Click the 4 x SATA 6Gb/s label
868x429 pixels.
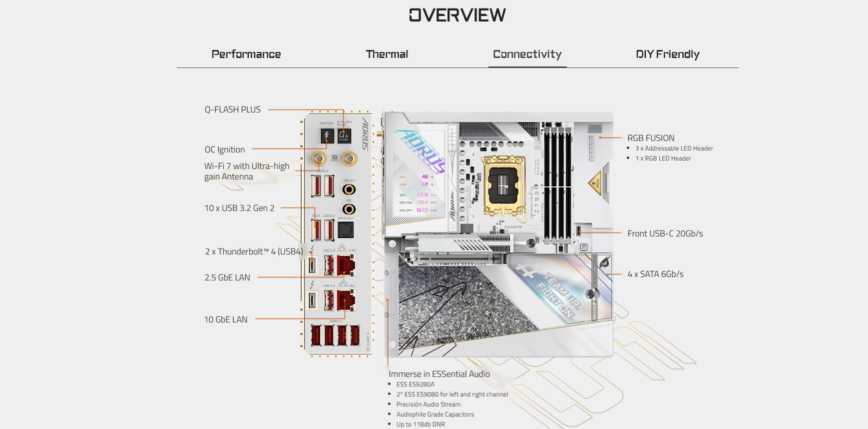click(x=655, y=274)
